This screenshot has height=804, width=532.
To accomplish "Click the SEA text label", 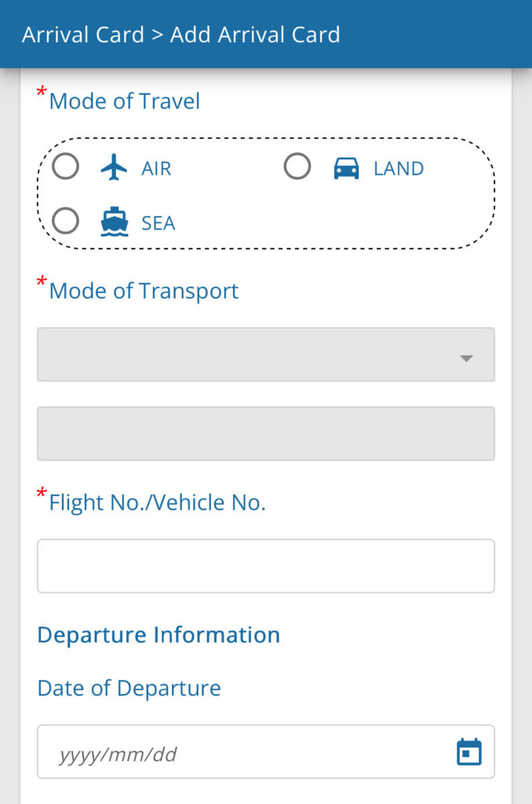I will [x=159, y=224].
